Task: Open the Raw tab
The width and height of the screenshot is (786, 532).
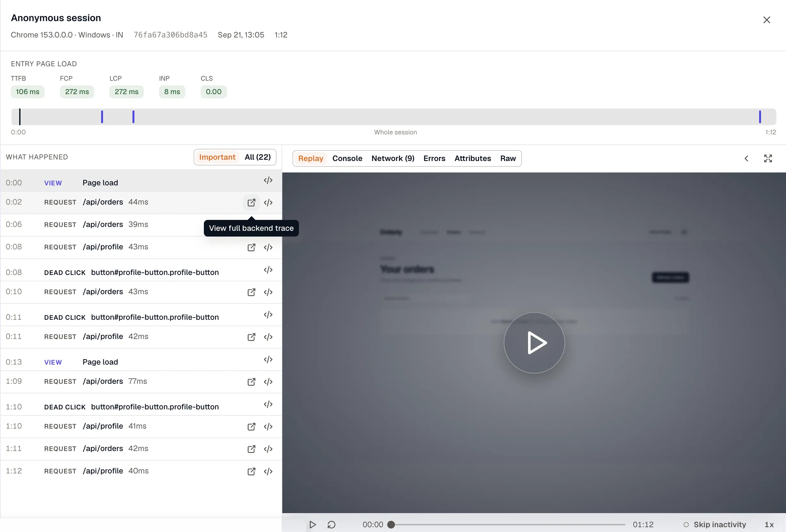Action: 508,158
